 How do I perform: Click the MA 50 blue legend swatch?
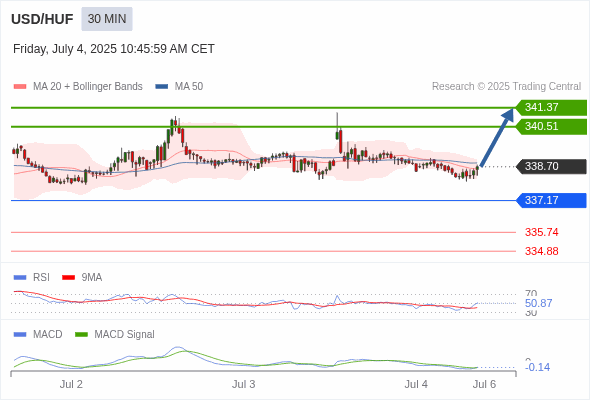(162, 87)
